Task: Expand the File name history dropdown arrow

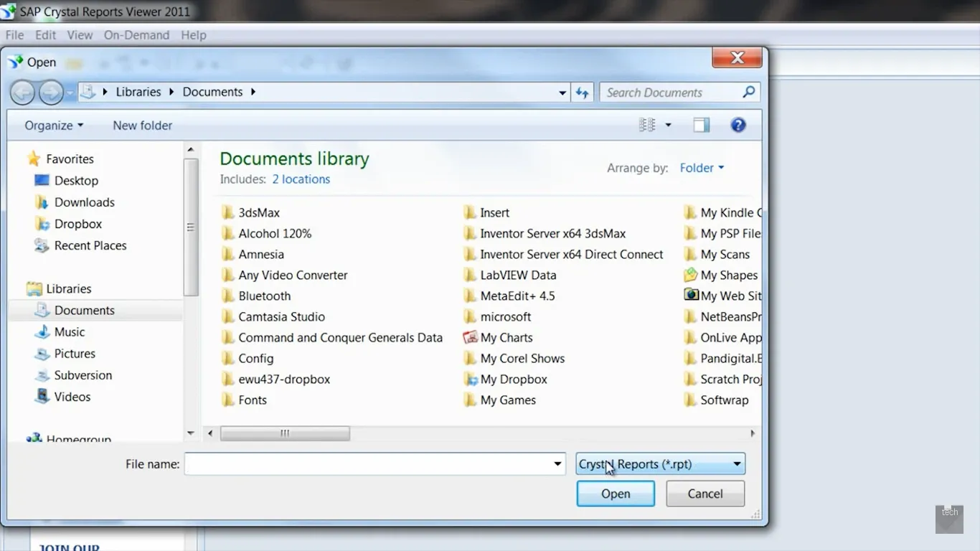Action: (557, 464)
